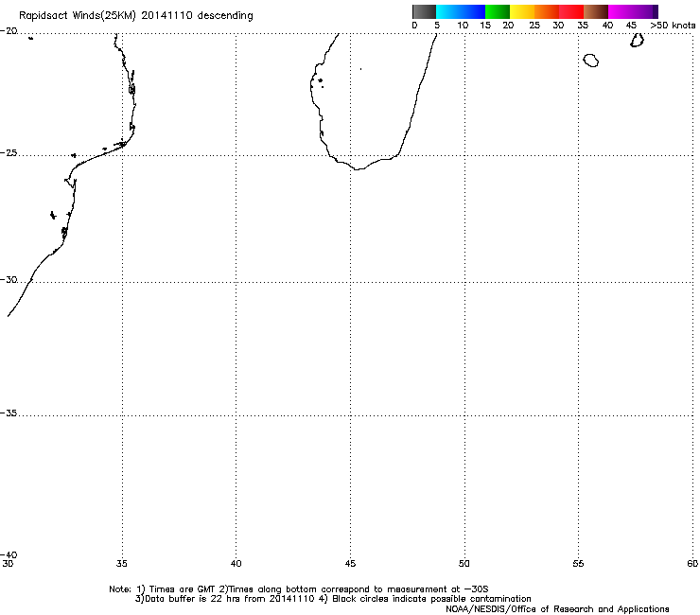The width and height of the screenshot is (700, 615).
Task: Click the southern tip of Madagascar outline
Action: click(x=358, y=168)
